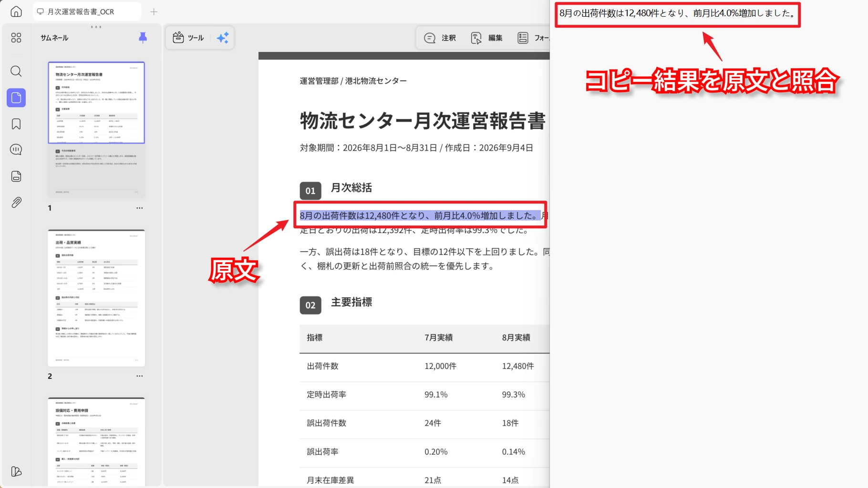Open the ツール toolbox button
Image resolution: width=868 pixels, height=488 pixels.
(188, 38)
